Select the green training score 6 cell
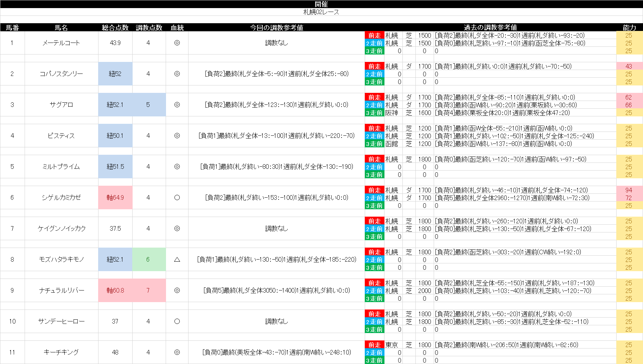The width and height of the screenshot is (643, 364). point(148,260)
